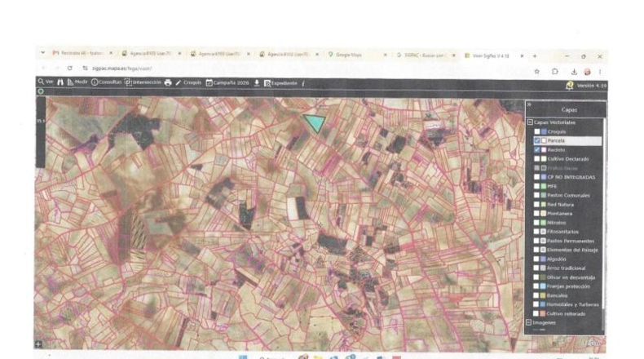644x359 pixels.
Task: Click the Versión 4.19 label
Action: (592, 86)
